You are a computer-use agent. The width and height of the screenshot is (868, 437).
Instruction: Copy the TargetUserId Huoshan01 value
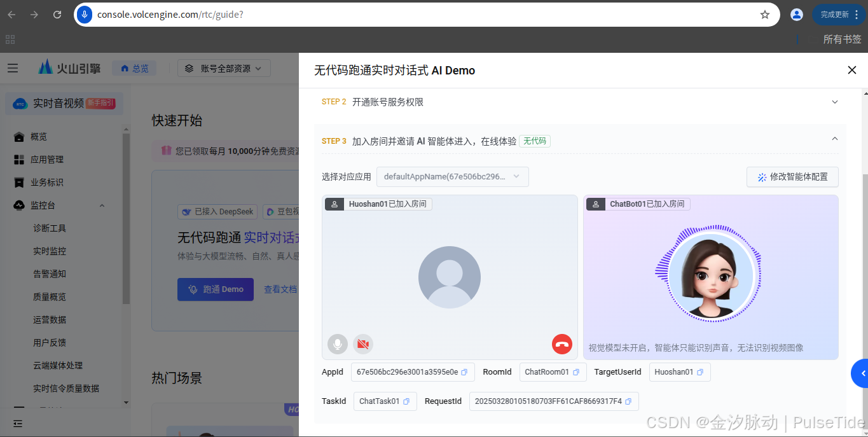click(x=700, y=372)
